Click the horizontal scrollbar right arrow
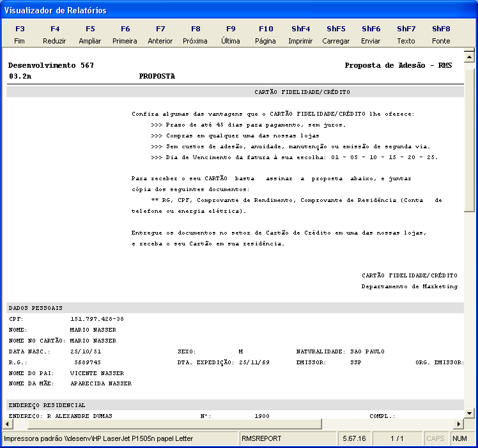 tap(458, 424)
